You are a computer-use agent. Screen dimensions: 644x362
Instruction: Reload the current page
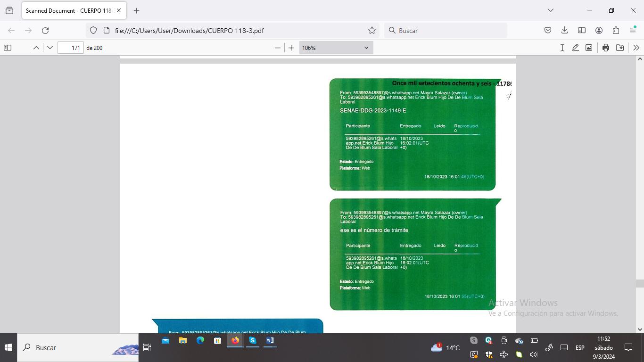(45, 31)
